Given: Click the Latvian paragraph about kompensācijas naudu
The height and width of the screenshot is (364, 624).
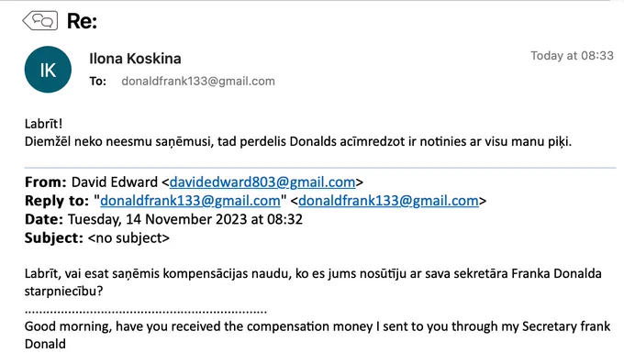Looking at the screenshot, I should (313, 282).
